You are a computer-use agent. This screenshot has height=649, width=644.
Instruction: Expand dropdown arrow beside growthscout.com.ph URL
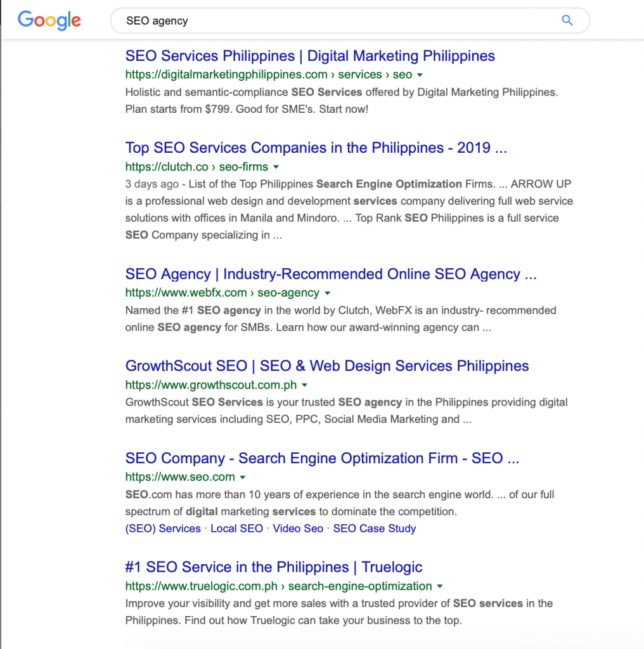click(305, 385)
